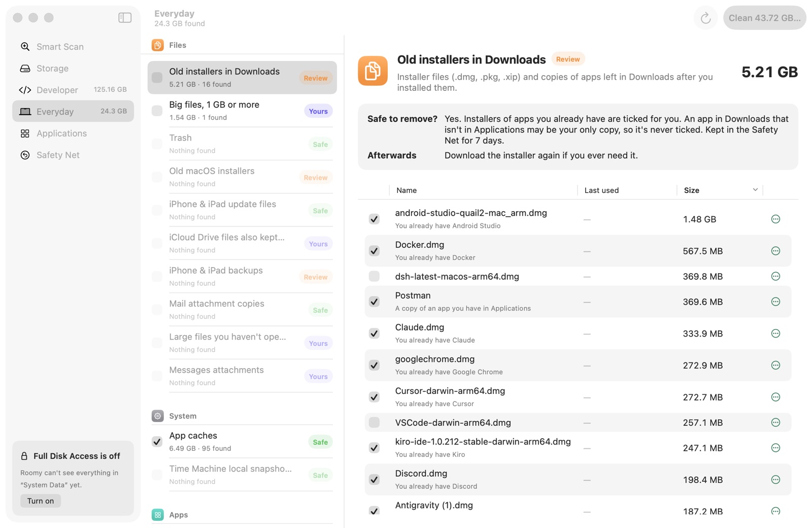Open the Developer sidebar section
812x528 pixels.
pos(73,90)
